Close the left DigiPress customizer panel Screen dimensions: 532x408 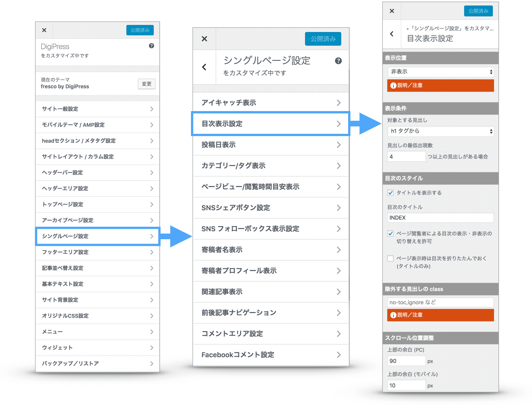(44, 30)
